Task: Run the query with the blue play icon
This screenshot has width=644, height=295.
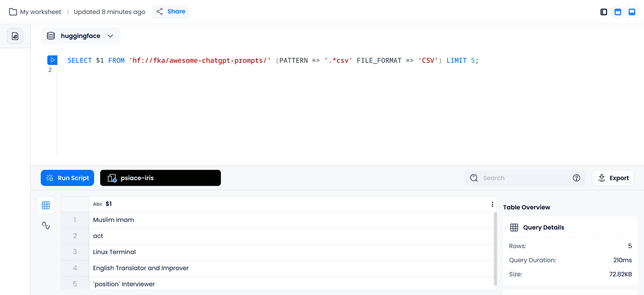Action: point(52,60)
